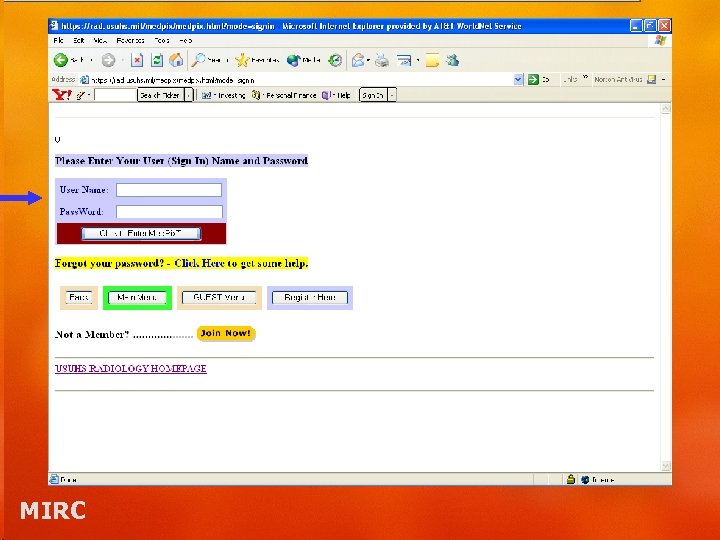Click the padlock security icon in status bar
The height and width of the screenshot is (540, 720).
coord(570,479)
